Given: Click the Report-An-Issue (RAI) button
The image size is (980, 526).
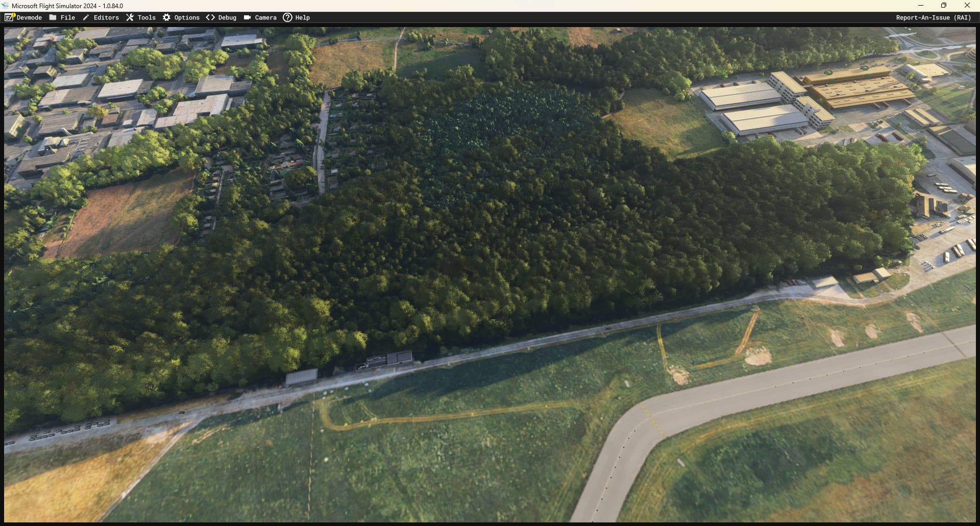Looking at the screenshot, I should pos(934,17).
